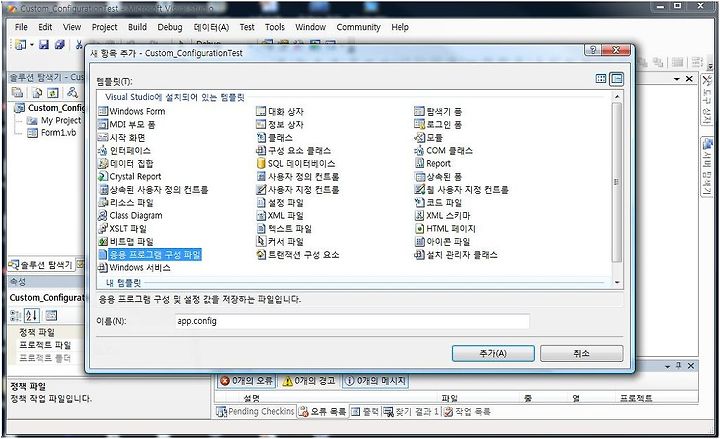This screenshot has width=720, height=439.
Task: Switch to the 작업 목록 tab
Action: (467, 411)
